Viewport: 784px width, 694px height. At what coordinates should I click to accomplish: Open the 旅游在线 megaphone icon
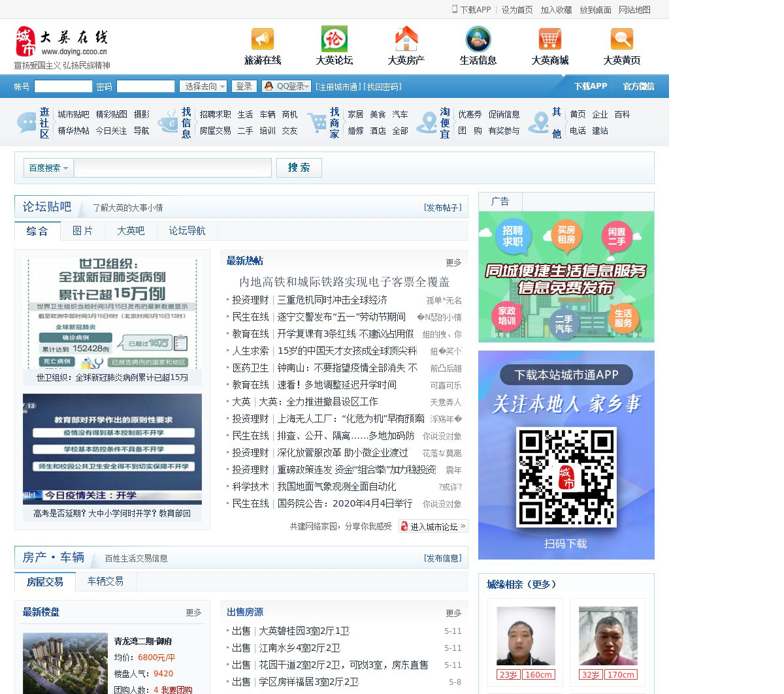coord(263,39)
